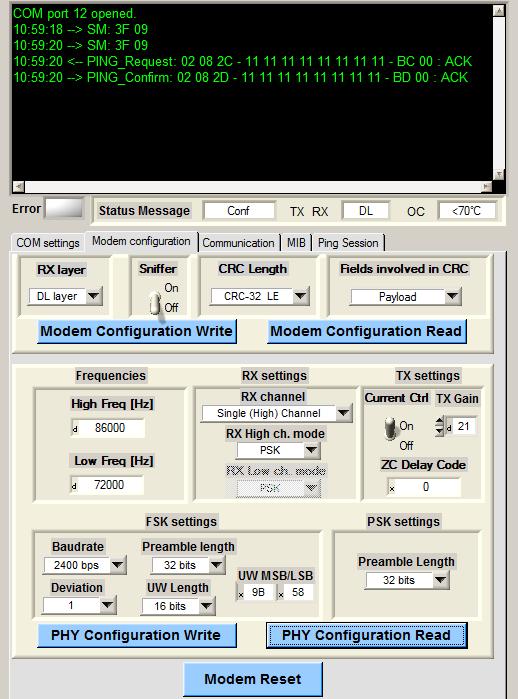The height and width of the screenshot is (699, 518).
Task: Click the 'COM port 12 opened.' log line
Action: point(74,13)
